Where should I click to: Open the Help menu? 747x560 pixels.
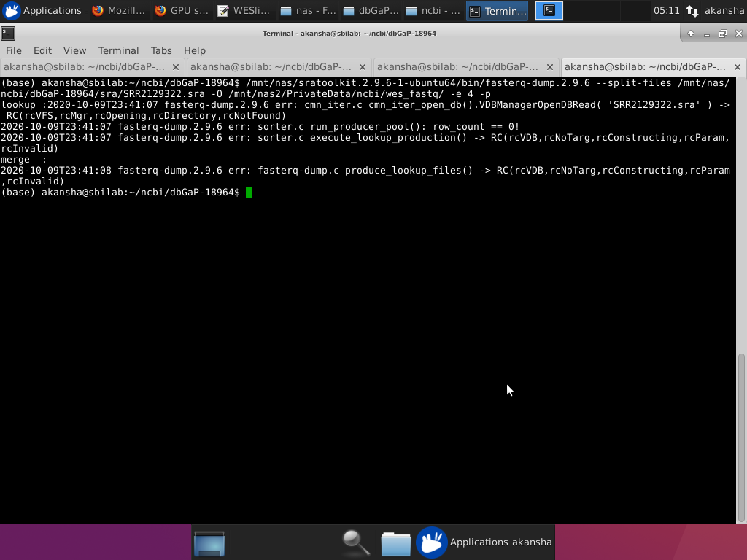click(194, 50)
